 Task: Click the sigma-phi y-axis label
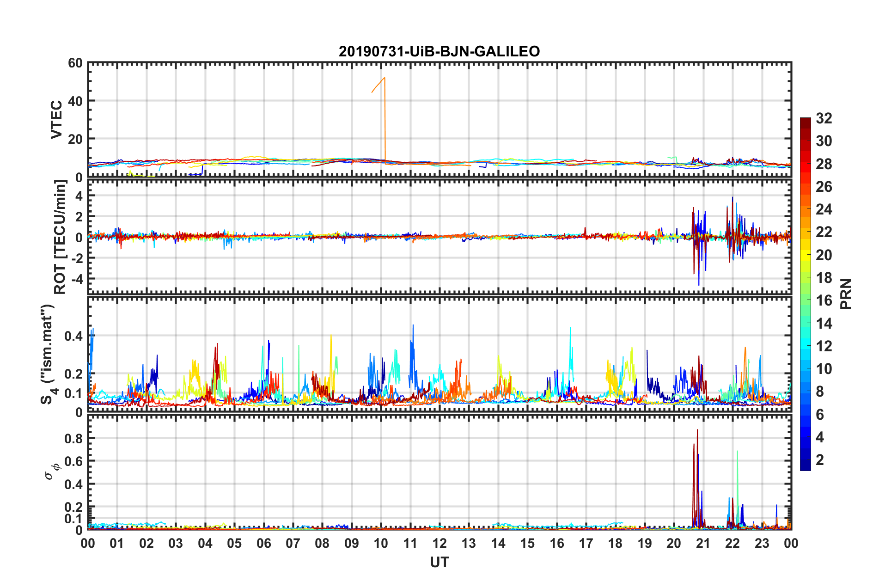tap(52, 471)
